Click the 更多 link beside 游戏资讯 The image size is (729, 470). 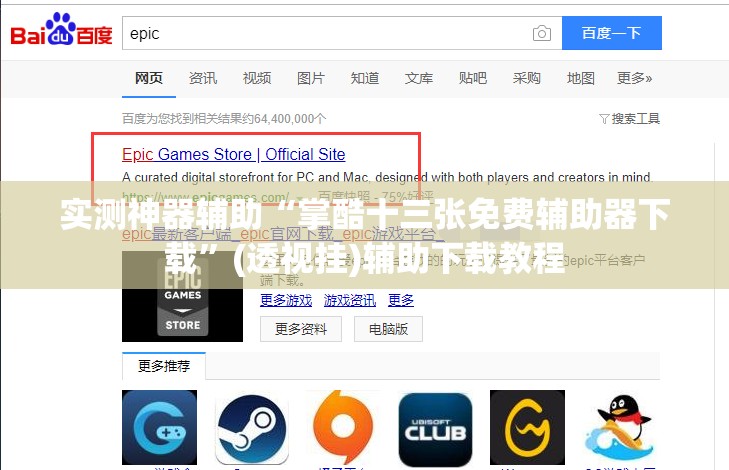coord(401,300)
